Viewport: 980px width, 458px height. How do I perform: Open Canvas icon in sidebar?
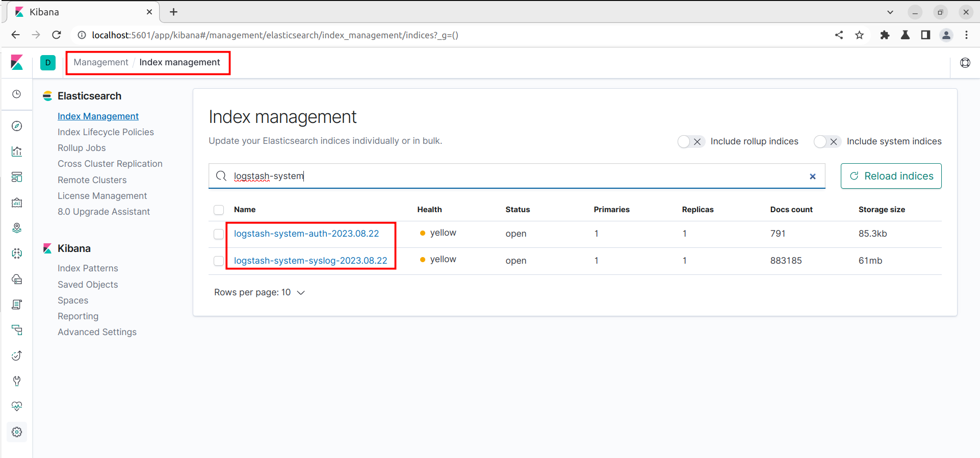(17, 202)
